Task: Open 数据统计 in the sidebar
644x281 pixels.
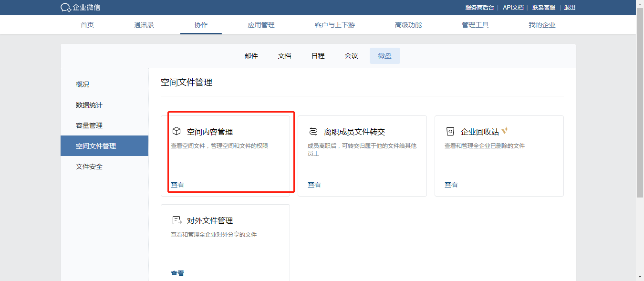Action: click(x=104, y=105)
